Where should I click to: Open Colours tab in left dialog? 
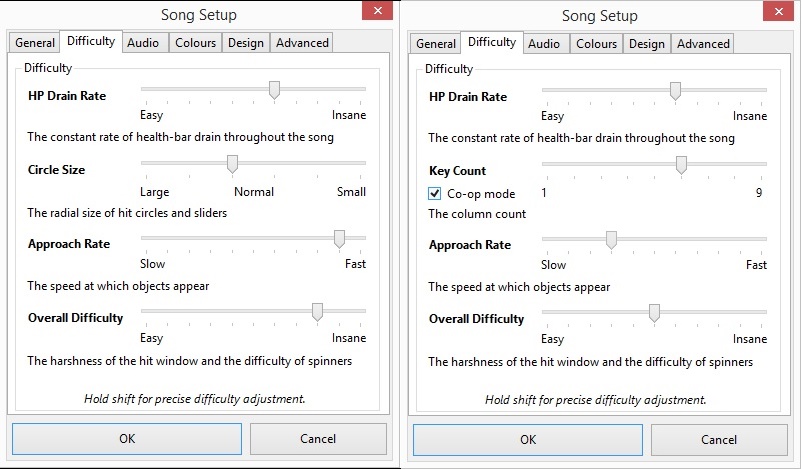[195, 43]
